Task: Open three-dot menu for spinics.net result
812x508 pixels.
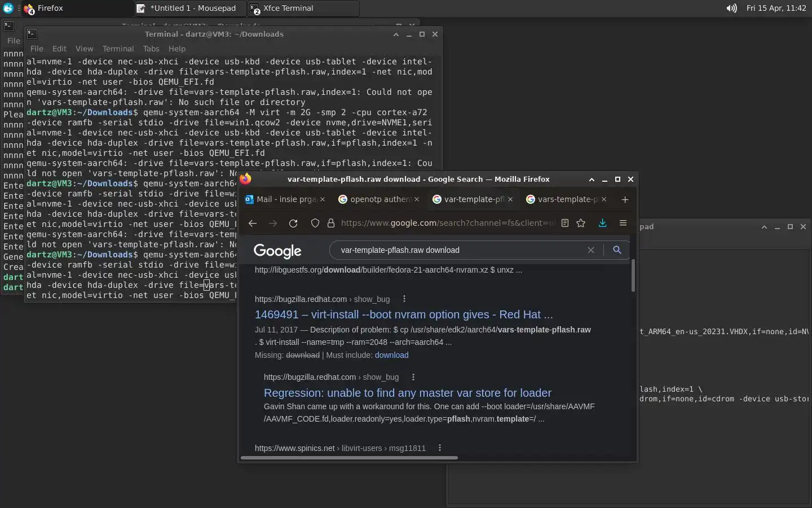Action: [440, 448]
